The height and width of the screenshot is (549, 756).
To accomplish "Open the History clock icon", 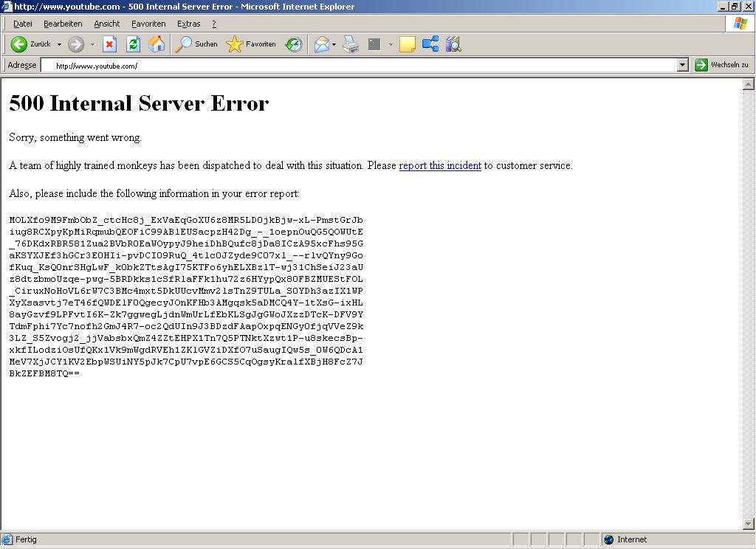I will [294, 44].
